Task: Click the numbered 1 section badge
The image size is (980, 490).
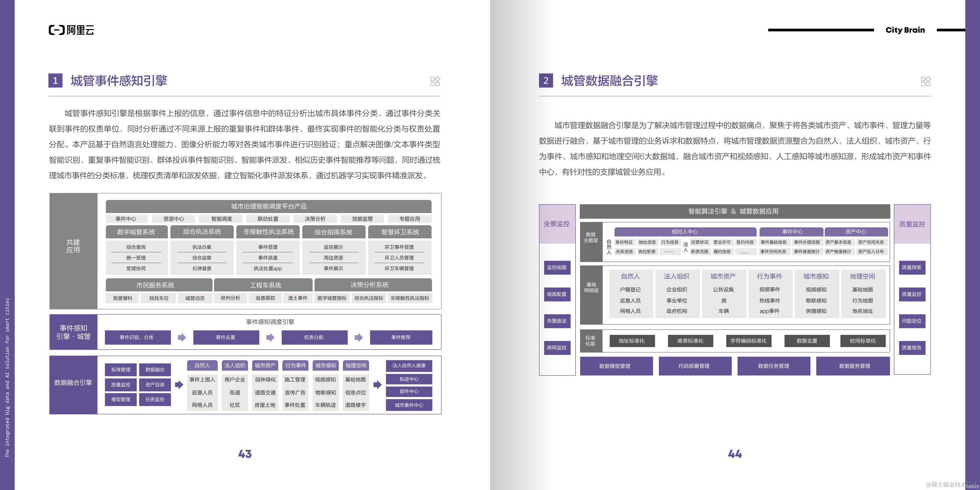Action: tap(55, 81)
